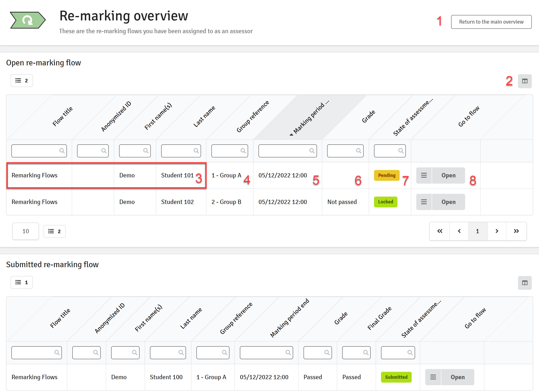The image size is (539, 392).
Task: Open hamburger menu for Student 102 row
Action: coord(424,202)
